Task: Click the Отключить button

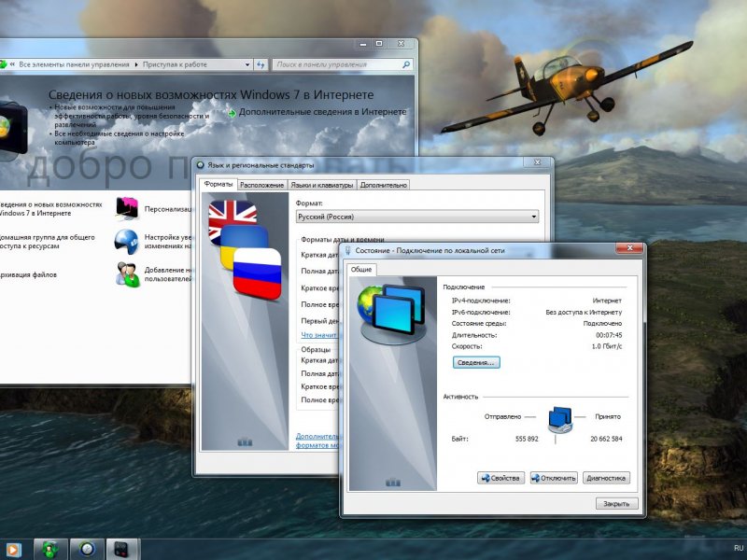Action: 554,478
